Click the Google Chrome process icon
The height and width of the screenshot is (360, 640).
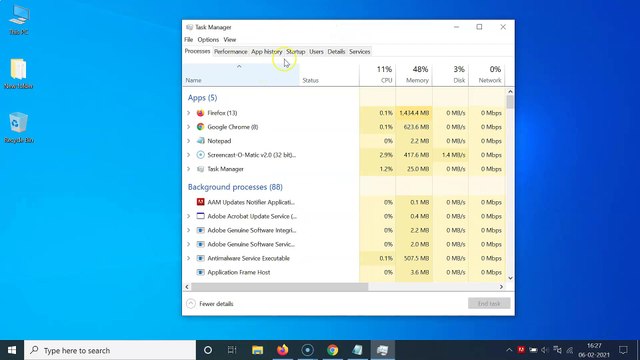[200, 127]
